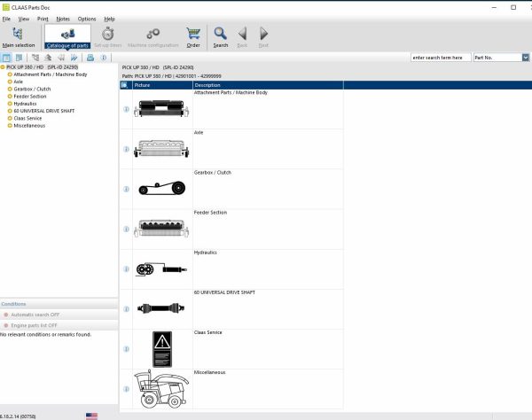Click the search term input field

coord(441,58)
